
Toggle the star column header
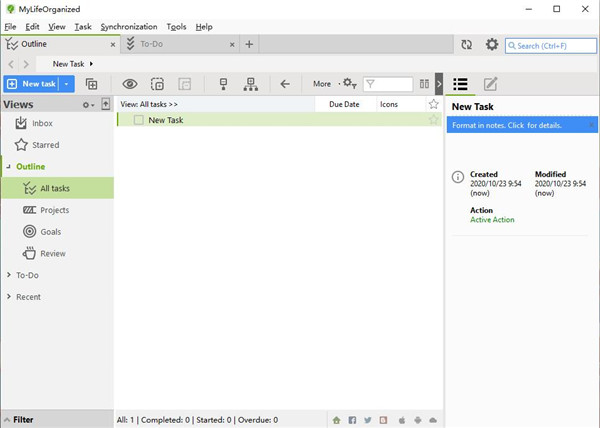click(433, 104)
